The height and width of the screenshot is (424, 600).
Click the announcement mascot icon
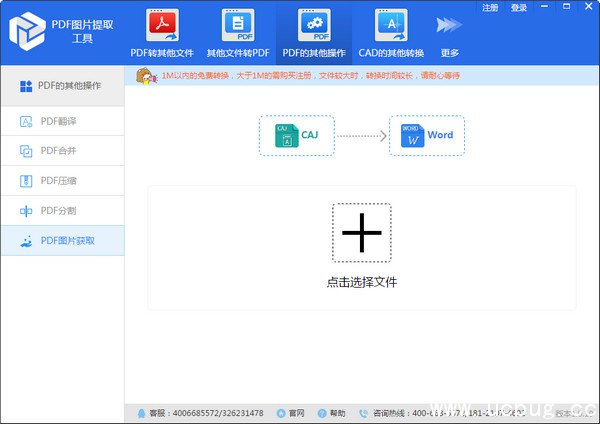(x=147, y=76)
